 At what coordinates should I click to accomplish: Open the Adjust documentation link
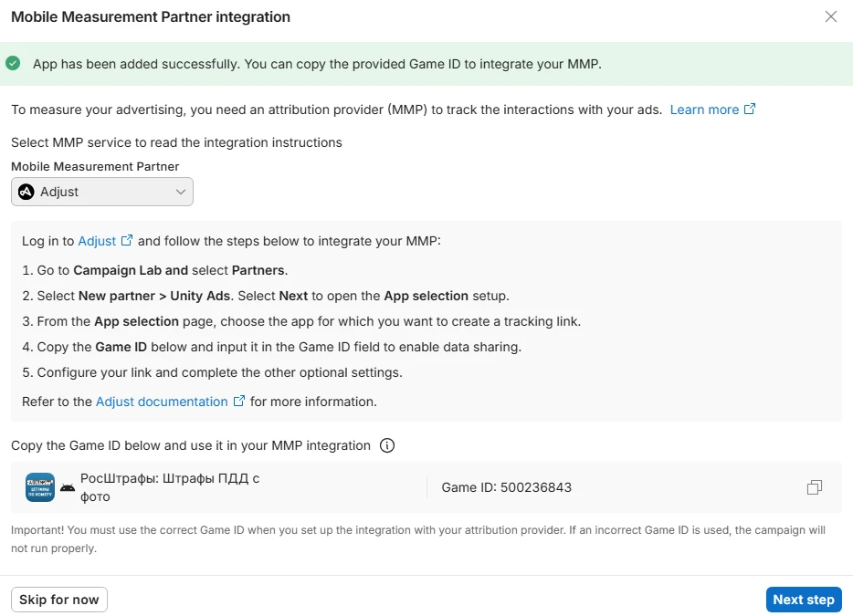coord(162,402)
